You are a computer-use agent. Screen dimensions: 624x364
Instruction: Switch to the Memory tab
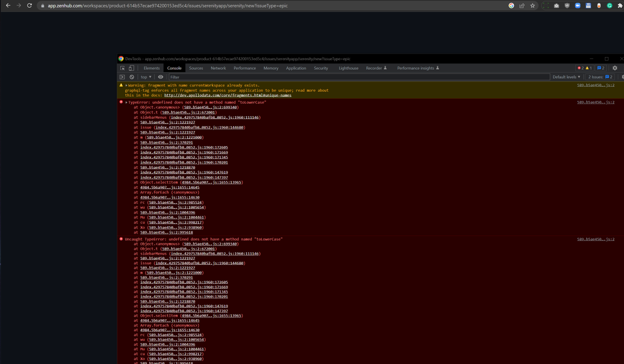pyautogui.click(x=271, y=68)
